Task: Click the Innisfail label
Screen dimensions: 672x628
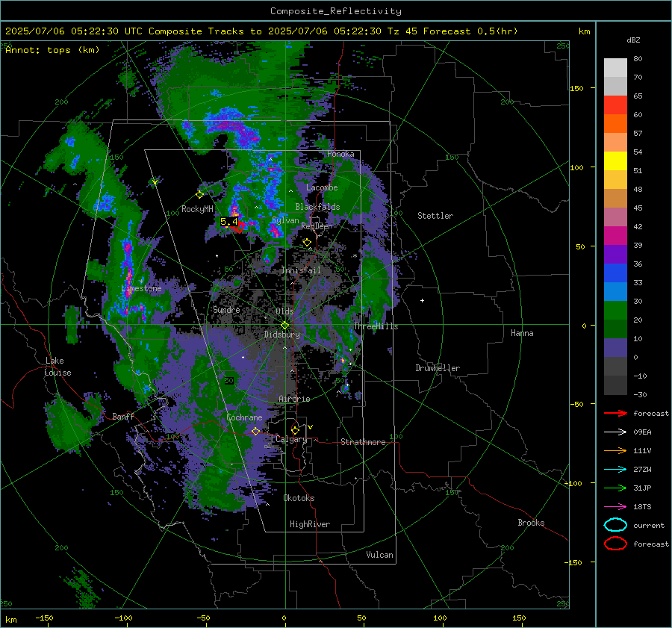Action: coord(301,270)
